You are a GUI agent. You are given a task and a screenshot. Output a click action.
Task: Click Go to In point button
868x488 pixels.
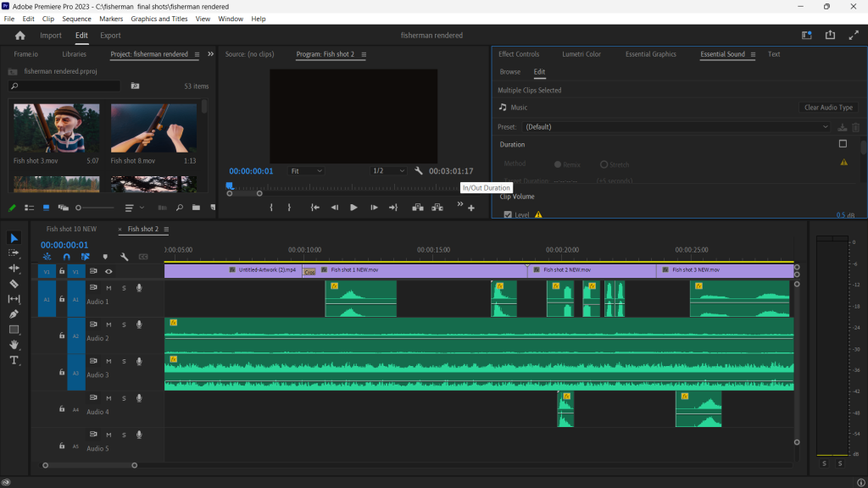[x=315, y=208]
